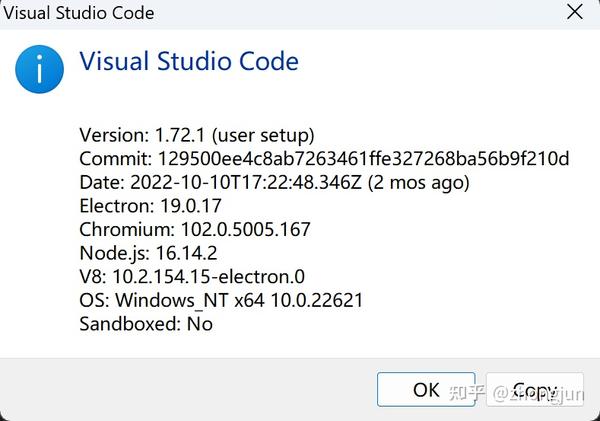Click the Chromium 102.0.5005.167 line
This screenshot has width=600, height=421.
[195, 230]
